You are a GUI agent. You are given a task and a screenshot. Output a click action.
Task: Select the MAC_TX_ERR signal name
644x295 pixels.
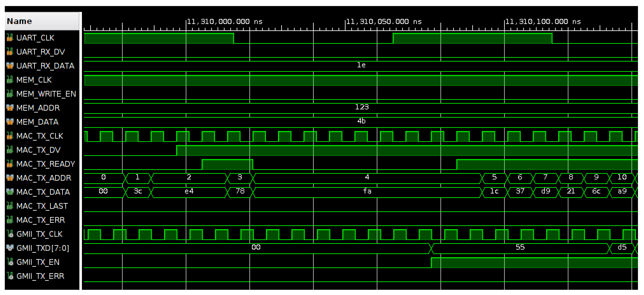point(40,220)
